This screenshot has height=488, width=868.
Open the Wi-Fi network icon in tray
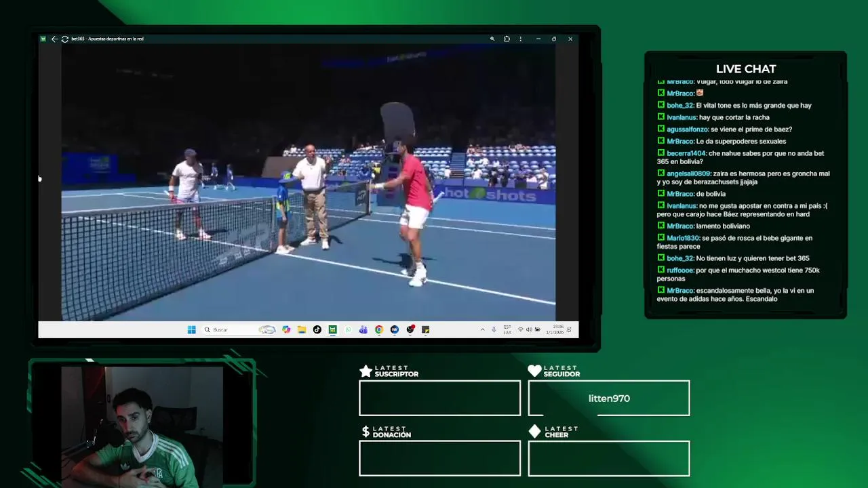click(x=521, y=329)
